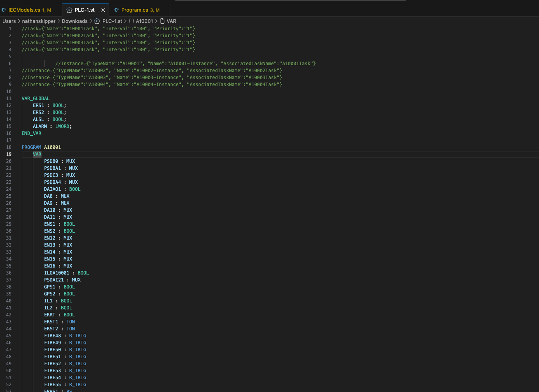Click the C# icon on Program.cs tab

(116, 10)
